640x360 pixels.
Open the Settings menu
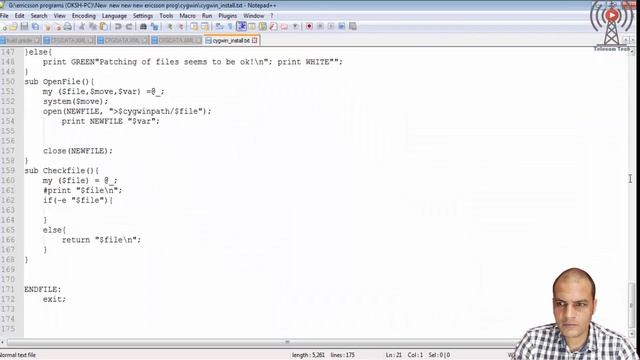[143, 16]
